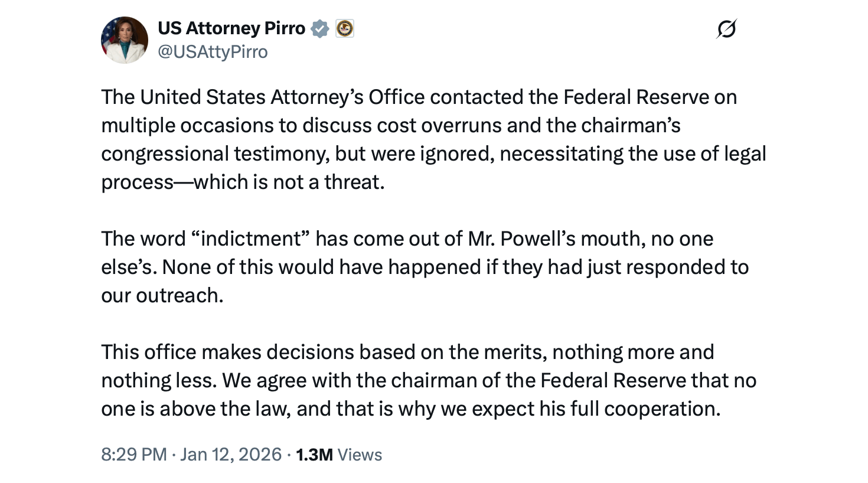This screenshot has width=868, height=483.
Task: Click the display name US Attorney Pirro
Action: [231, 28]
